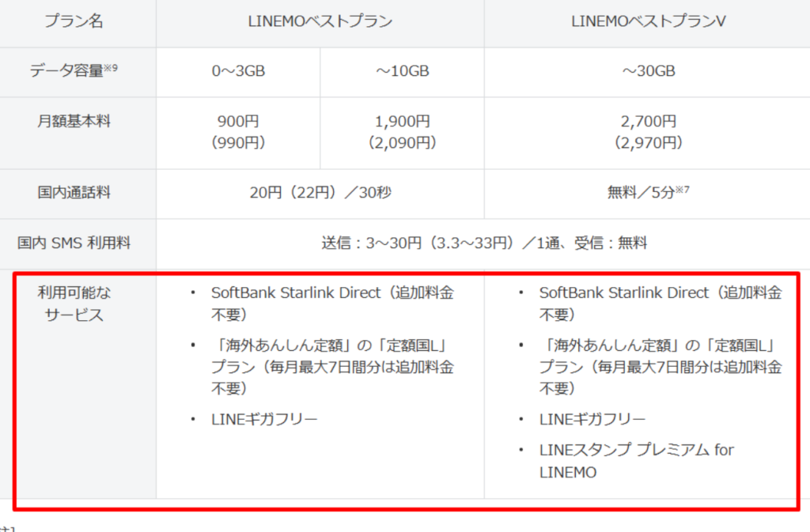Image resolution: width=810 pixels, height=532 pixels.
Task: Click the SMS 送信：3～30円 fee text
Action: point(484,243)
